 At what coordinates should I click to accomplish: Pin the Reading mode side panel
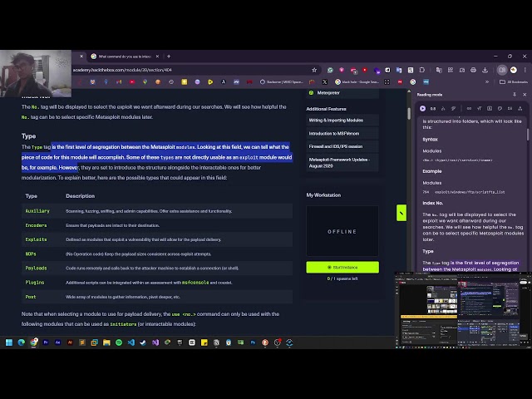(515, 95)
